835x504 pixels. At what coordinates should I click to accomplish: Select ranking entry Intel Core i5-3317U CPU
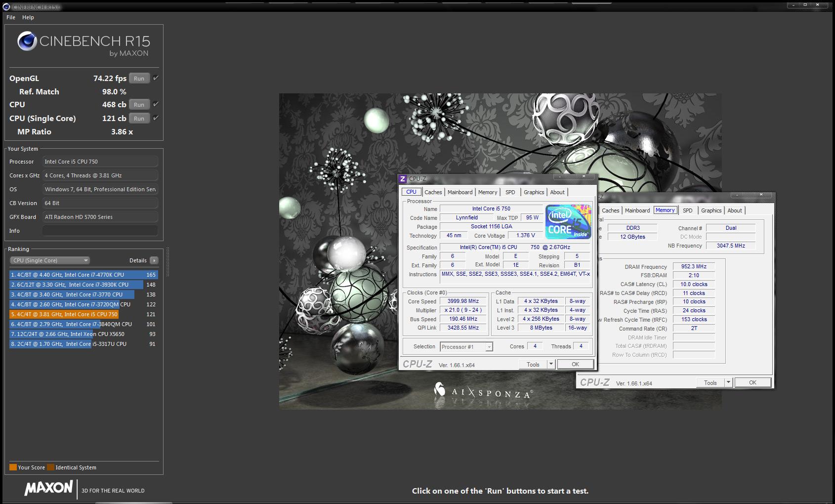tap(83, 344)
